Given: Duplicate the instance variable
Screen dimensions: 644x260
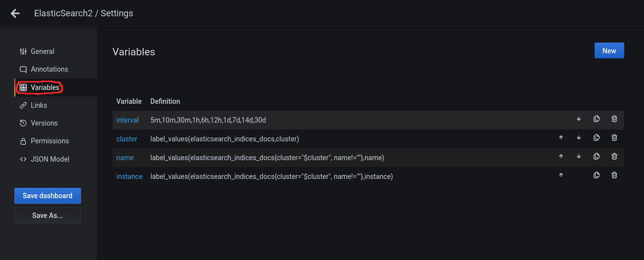Looking at the screenshot, I should pos(596,175).
